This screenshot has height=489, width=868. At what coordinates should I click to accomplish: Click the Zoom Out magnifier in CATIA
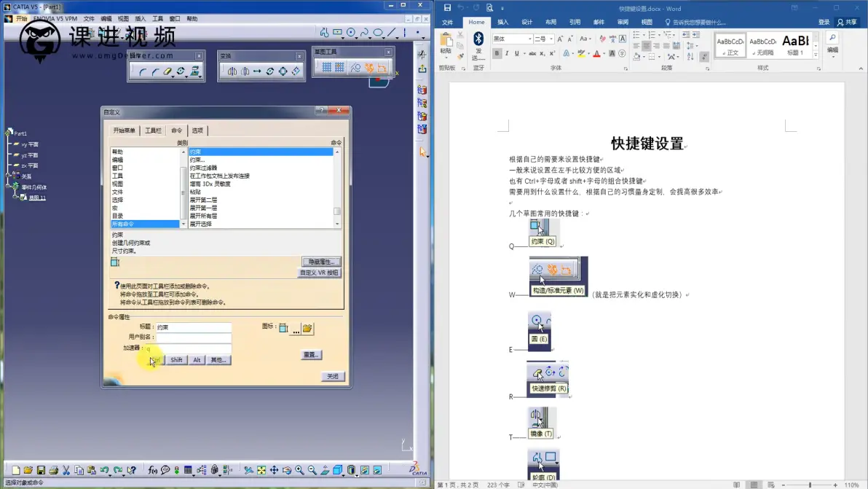point(312,470)
